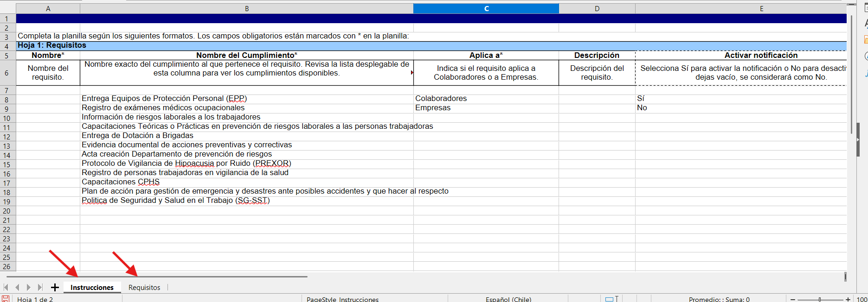The width and height of the screenshot is (868, 302).
Task: Add a new sheet with plus icon
Action: tap(55, 287)
